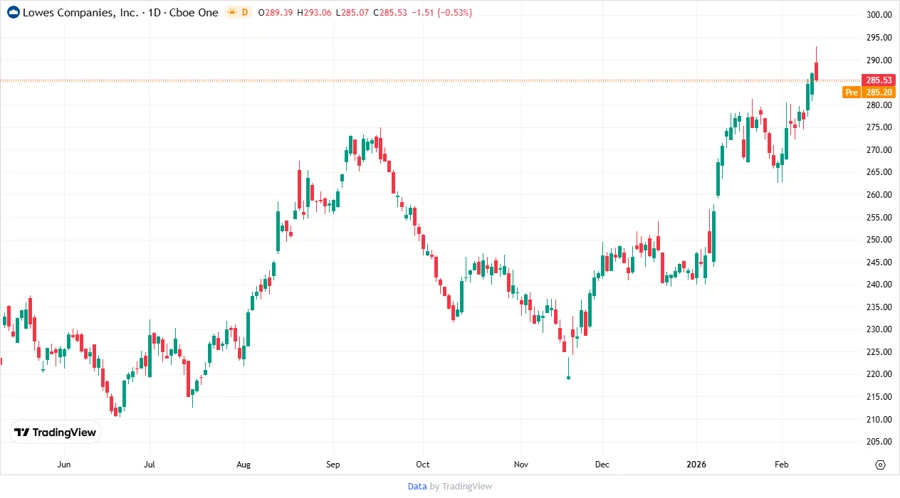Click the Oct label on time axis
Screen dimensions: 900x498
(x=422, y=464)
